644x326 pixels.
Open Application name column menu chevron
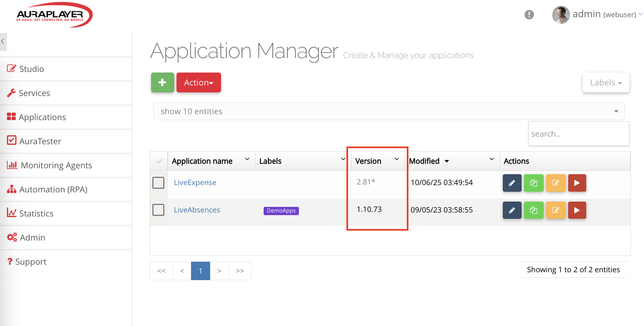[x=247, y=159]
